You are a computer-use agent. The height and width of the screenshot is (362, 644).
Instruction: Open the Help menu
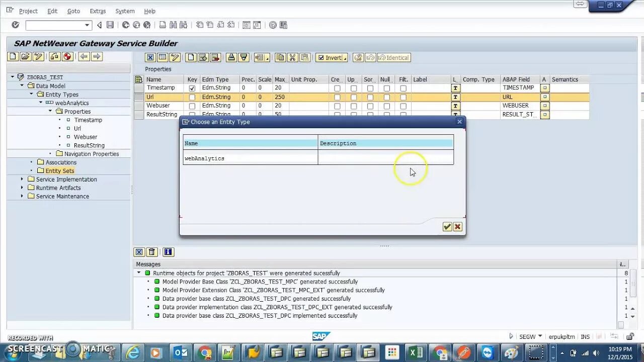click(x=149, y=11)
